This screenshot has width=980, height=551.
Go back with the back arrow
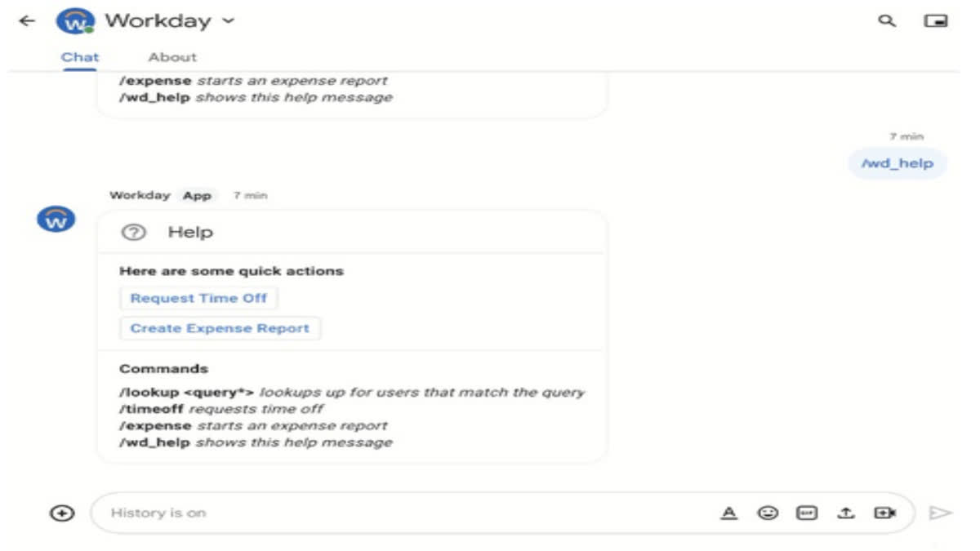pyautogui.click(x=24, y=20)
